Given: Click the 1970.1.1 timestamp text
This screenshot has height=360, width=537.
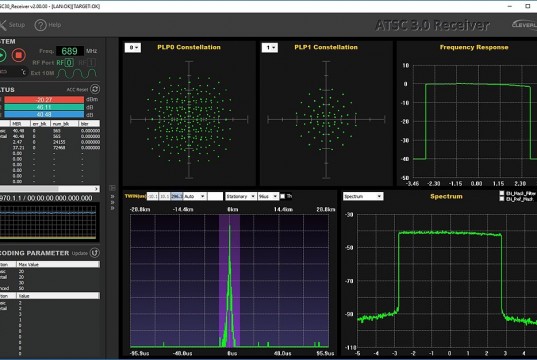Looking at the screenshot, I should click(46, 198).
